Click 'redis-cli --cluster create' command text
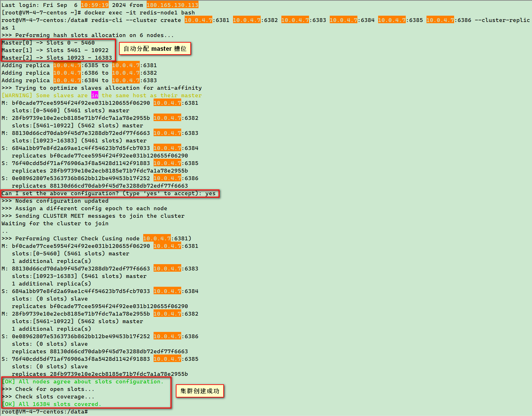 pos(136,20)
